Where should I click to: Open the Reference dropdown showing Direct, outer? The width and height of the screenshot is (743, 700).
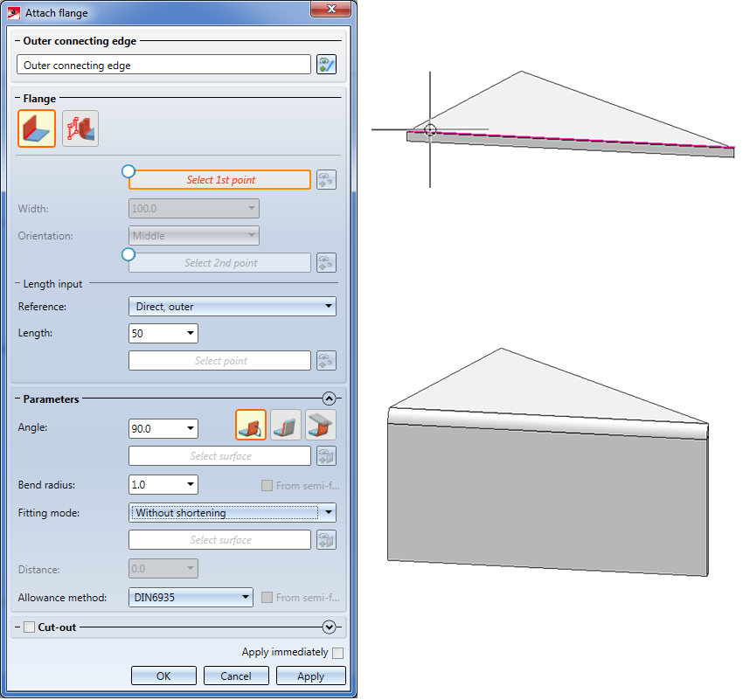coord(233,307)
